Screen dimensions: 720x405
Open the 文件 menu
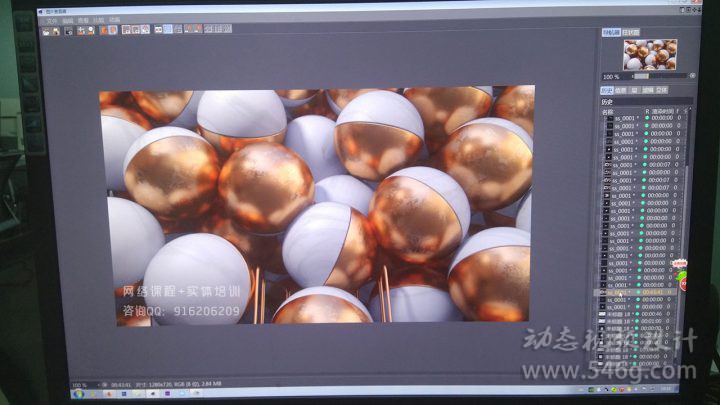tap(52, 20)
